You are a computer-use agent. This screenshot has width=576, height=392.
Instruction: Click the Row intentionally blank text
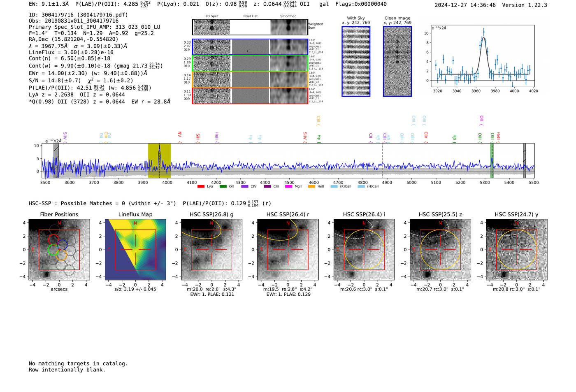click(67, 370)
